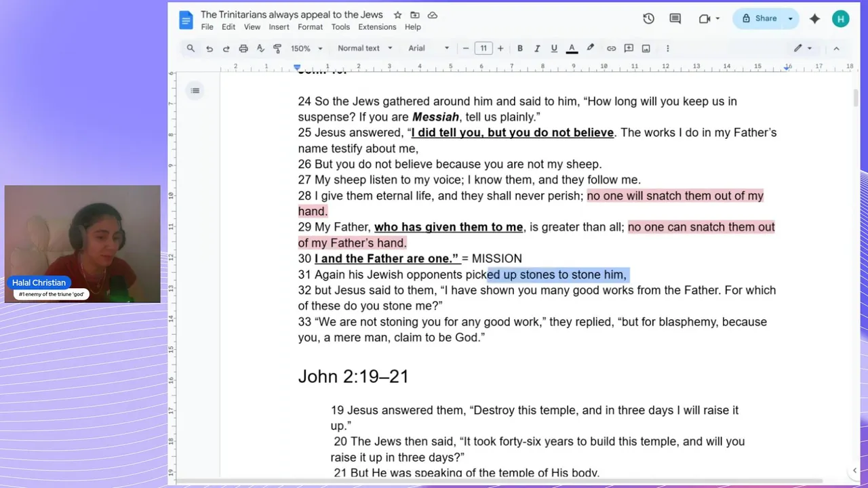
Task: Click highlighted 'of my Father's hand.'
Action: 353,243
